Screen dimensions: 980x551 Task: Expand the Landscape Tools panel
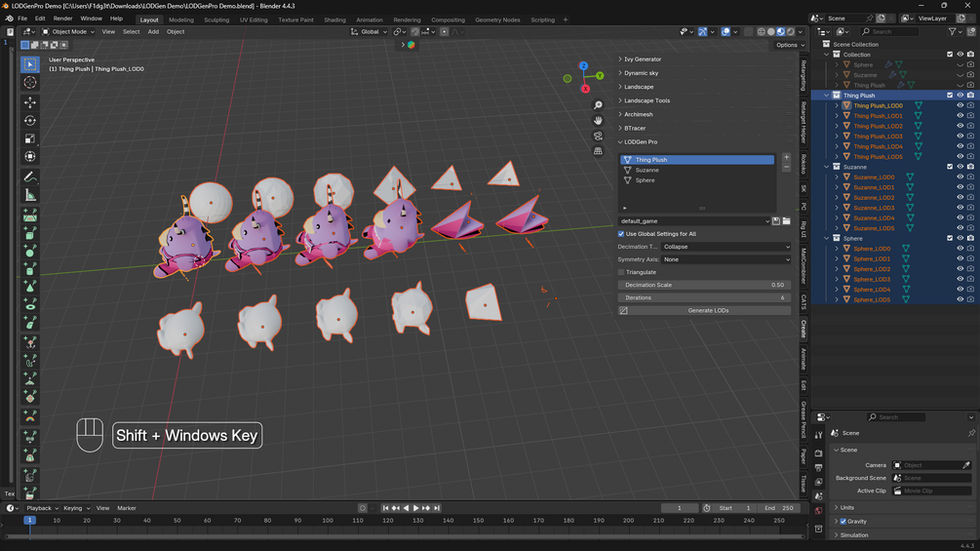click(x=647, y=100)
